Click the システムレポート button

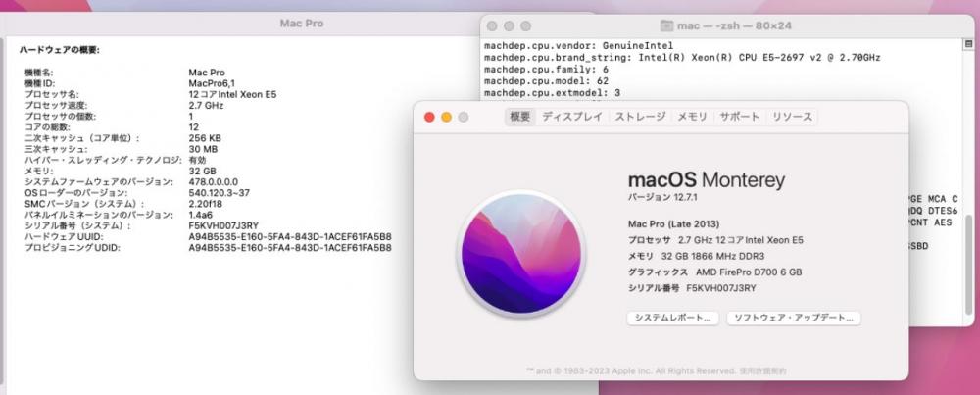[x=673, y=319]
